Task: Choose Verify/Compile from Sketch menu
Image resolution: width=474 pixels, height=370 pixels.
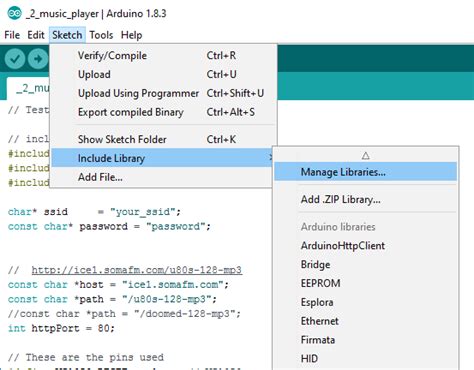Action: pos(163,55)
